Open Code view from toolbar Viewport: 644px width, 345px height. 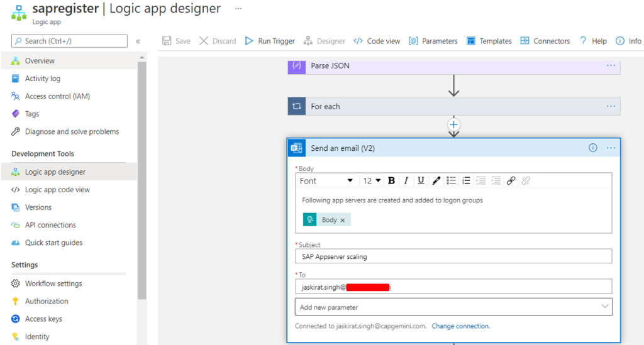click(377, 41)
